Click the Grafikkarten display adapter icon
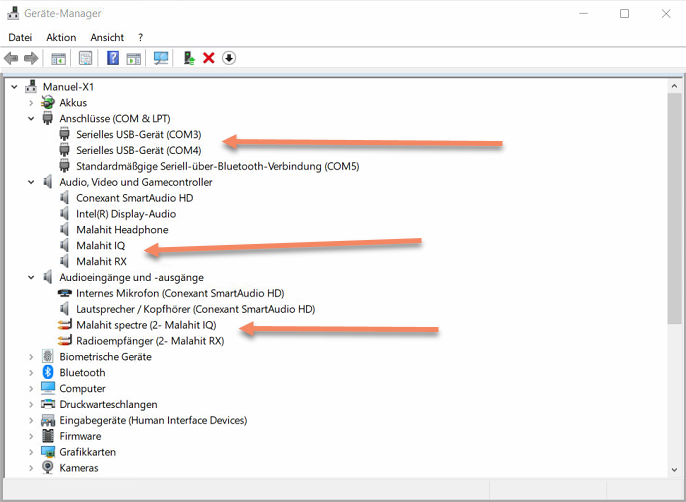The width and height of the screenshot is (686, 502). (x=48, y=452)
